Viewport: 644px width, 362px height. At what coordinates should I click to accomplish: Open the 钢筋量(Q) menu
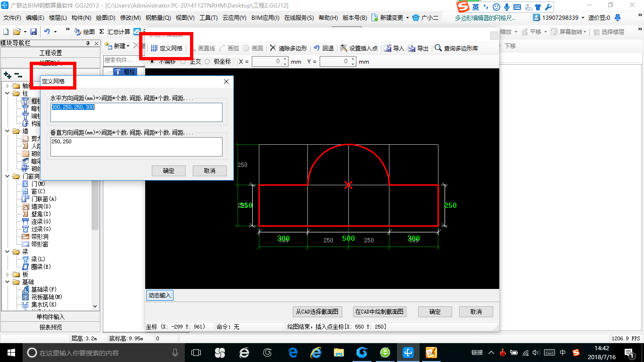tap(158, 17)
